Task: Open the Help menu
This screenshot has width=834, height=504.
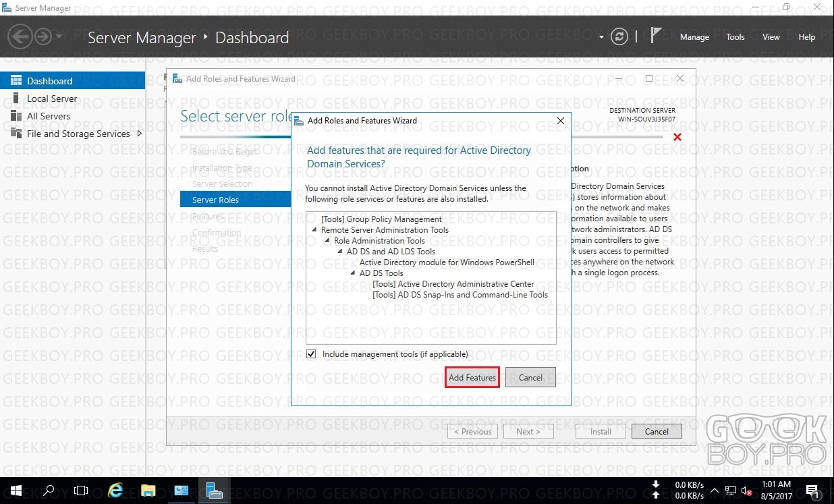Action: [807, 37]
